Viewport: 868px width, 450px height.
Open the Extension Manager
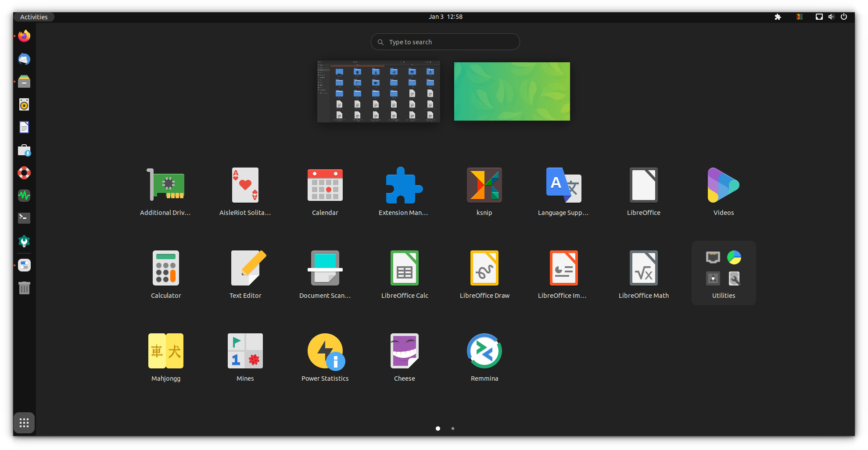click(x=404, y=185)
